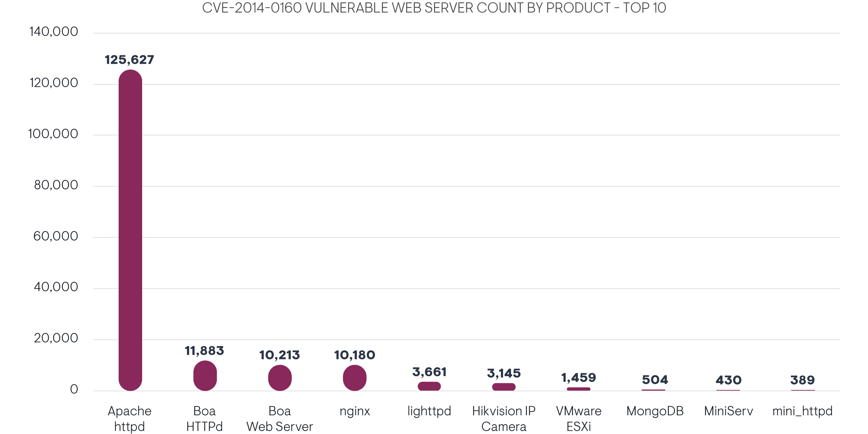This screenshot has height=434, width=868.
Task: Select the mini_httpd axis label
Action: pyautogui.click(x=803, y=412)
